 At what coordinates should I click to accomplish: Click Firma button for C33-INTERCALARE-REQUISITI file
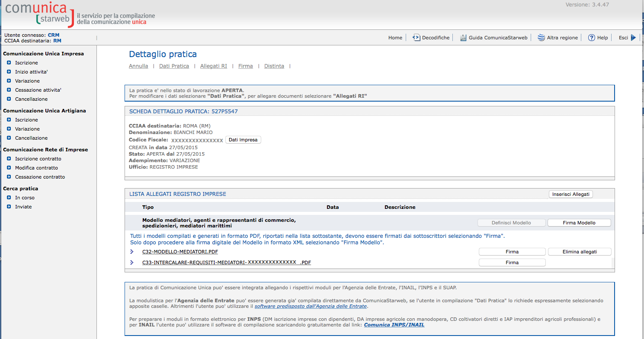coord(512,262)
